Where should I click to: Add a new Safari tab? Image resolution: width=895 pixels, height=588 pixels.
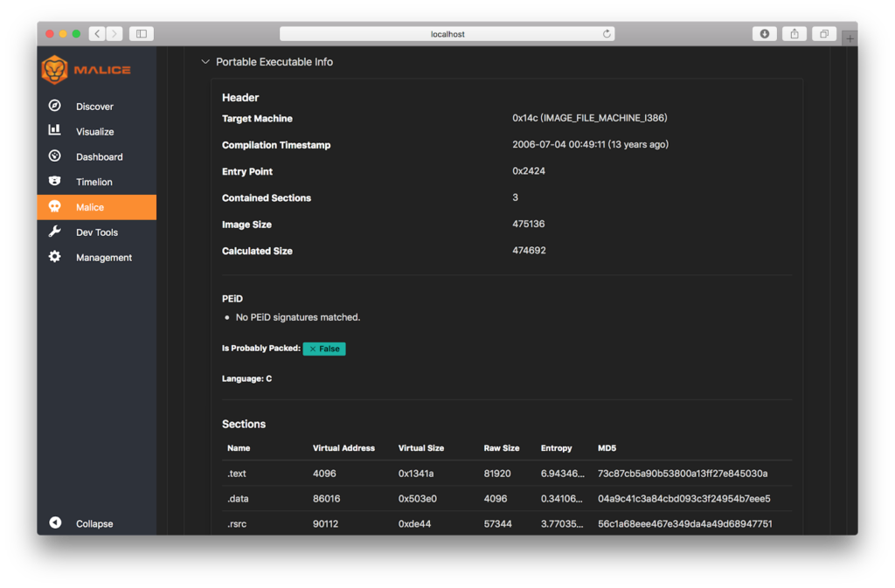click(850, 38)
